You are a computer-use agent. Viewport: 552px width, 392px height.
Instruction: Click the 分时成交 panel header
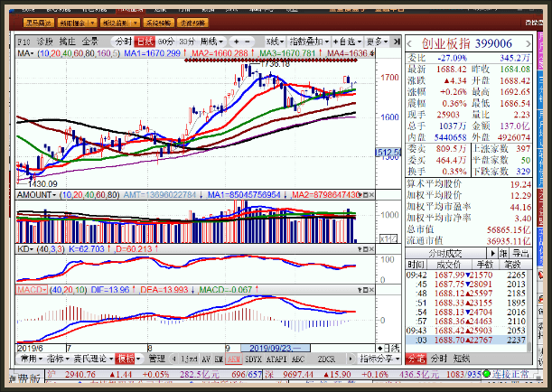coord(445,253)
